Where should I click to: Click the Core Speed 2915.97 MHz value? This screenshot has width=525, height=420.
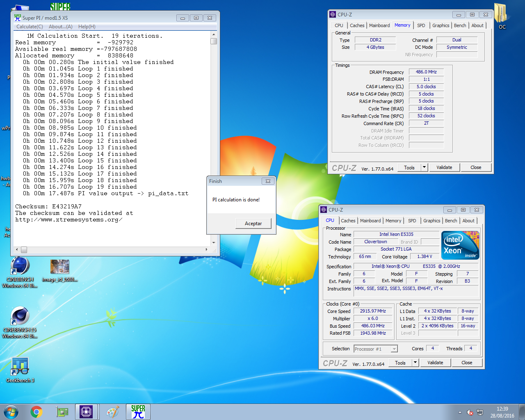[x=373, y=311]
